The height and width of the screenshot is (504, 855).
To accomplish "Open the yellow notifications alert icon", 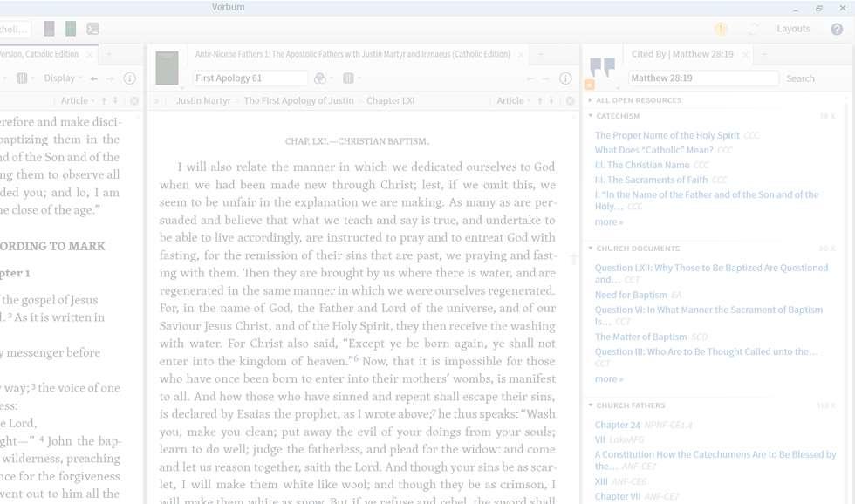I will 721,29.
